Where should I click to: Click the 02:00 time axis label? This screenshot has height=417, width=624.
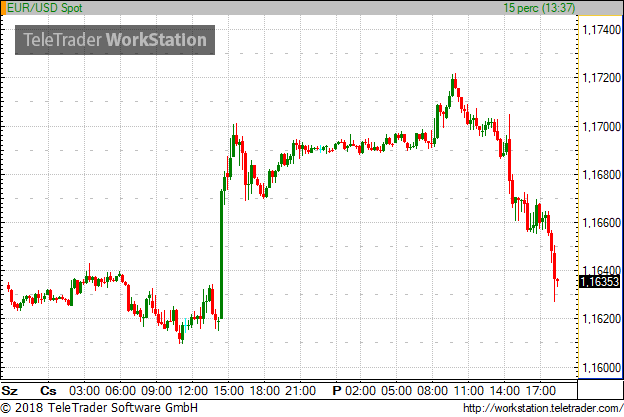pyautogui.click(x=360, y=391)
